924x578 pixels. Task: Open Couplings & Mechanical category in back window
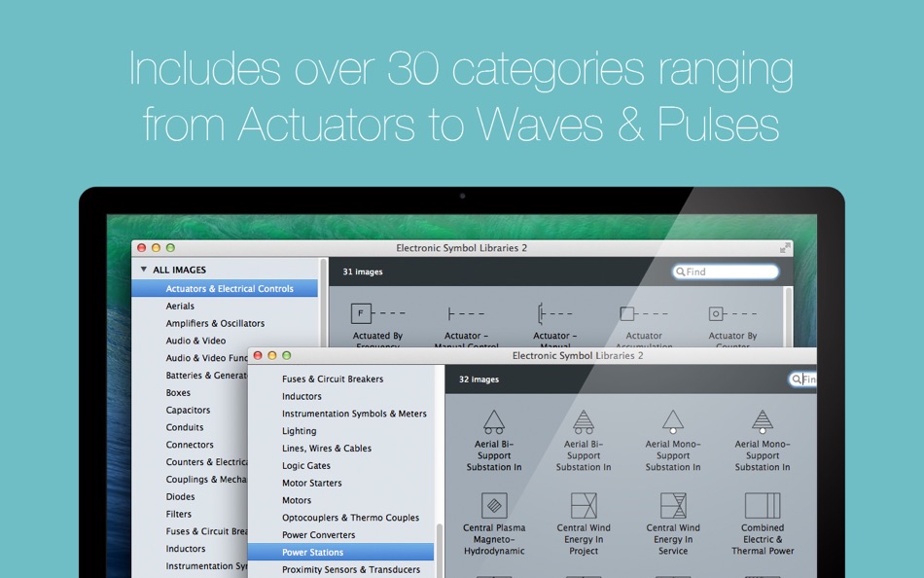click(205, 480)
